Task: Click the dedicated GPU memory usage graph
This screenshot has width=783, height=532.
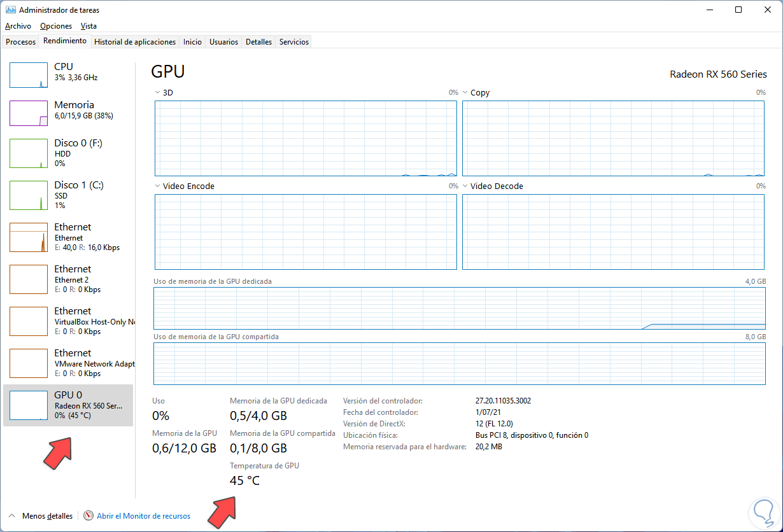Action: [460, 308]
